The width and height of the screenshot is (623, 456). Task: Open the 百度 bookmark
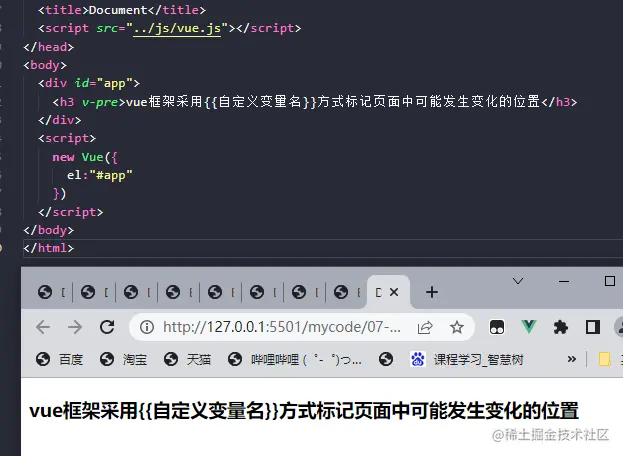point(60,359)
